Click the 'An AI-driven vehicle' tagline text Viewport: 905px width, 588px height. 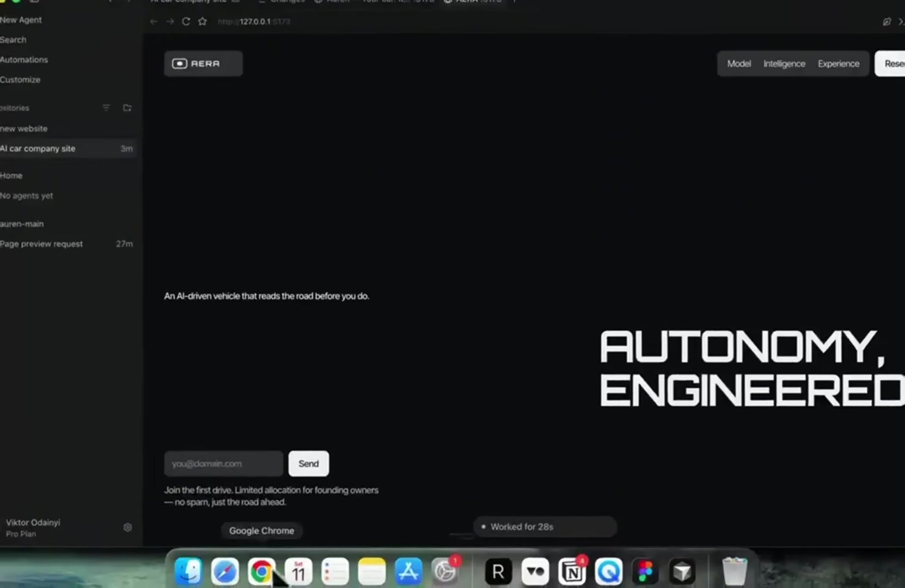pyautogui.click(x=267, y=296)
